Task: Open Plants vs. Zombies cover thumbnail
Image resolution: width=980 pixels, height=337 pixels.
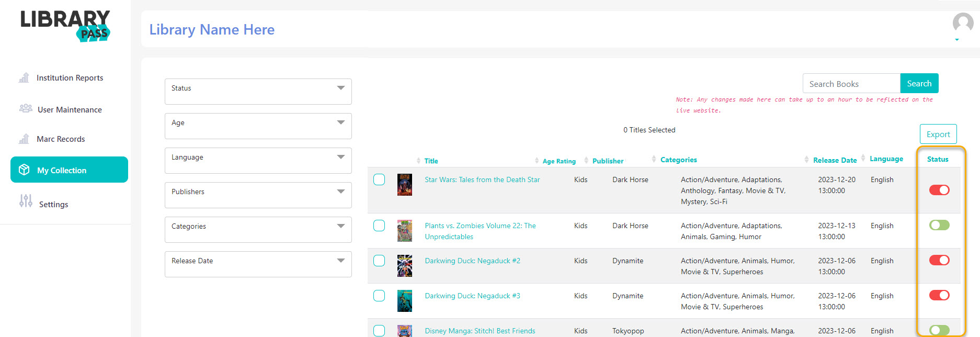Action: [x=405, y=231]
